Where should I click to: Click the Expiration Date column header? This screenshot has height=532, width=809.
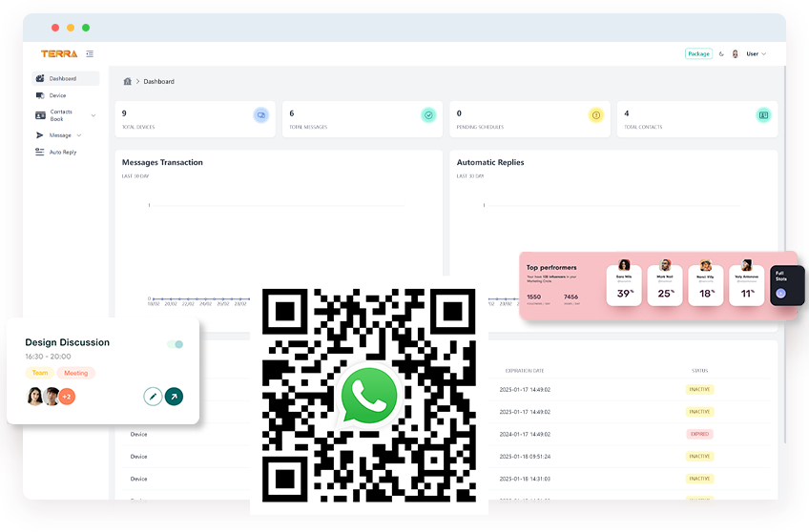(x=525, y=371)
